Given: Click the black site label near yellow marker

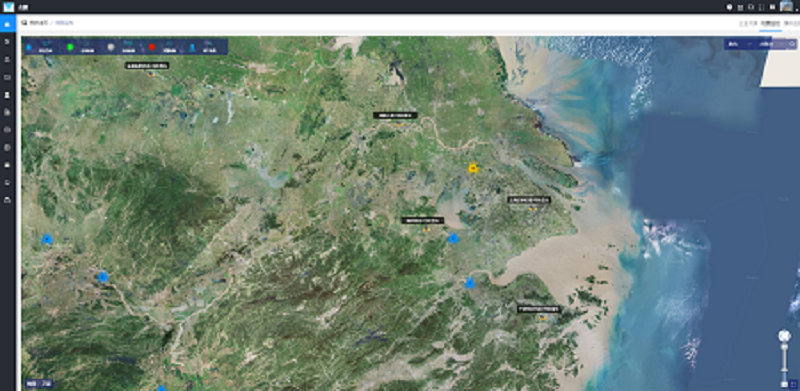Looking at the screenshot, I should point(529,200).
